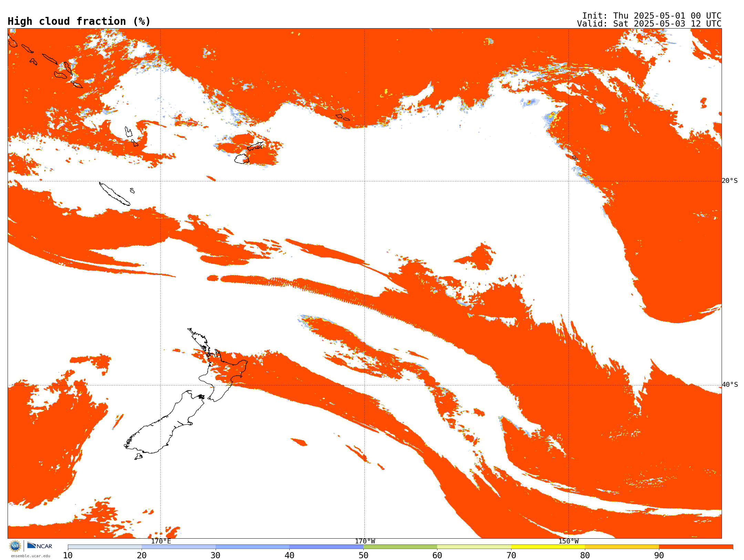Viewport: 744px width, 560px height.
Task: Click the 40°S latitude label
Action: point(730,385)
